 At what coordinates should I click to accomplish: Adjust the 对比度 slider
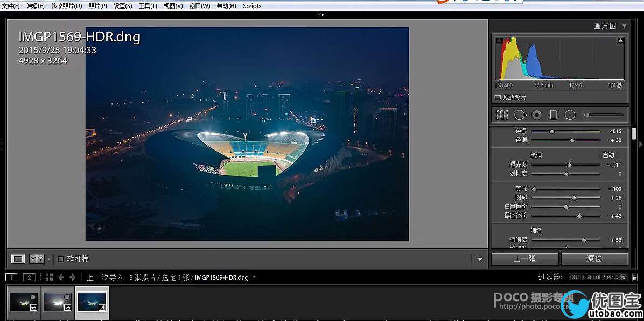point(566,174)
